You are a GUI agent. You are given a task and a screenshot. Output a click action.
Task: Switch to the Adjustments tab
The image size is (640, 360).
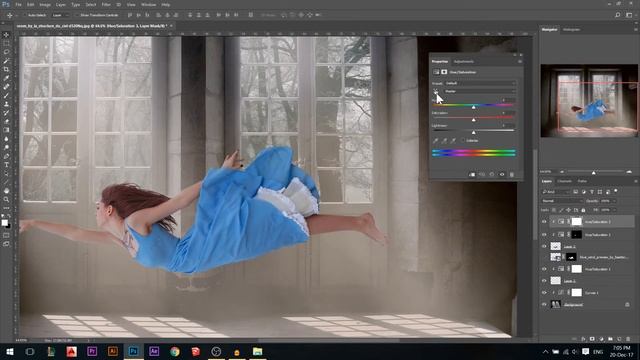click(464, 62)
